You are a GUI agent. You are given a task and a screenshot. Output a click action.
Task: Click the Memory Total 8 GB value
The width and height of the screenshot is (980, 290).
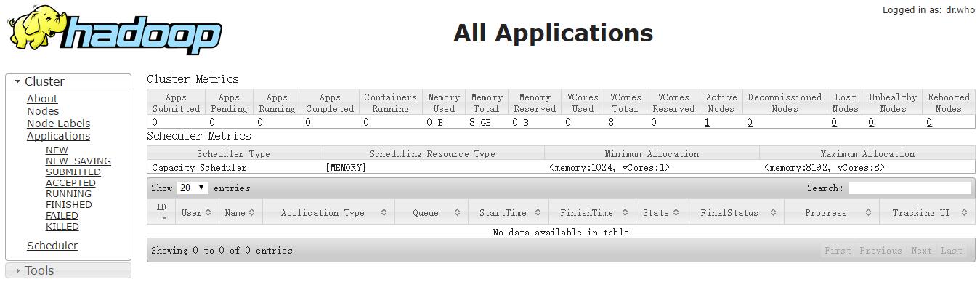pos(480,122)
